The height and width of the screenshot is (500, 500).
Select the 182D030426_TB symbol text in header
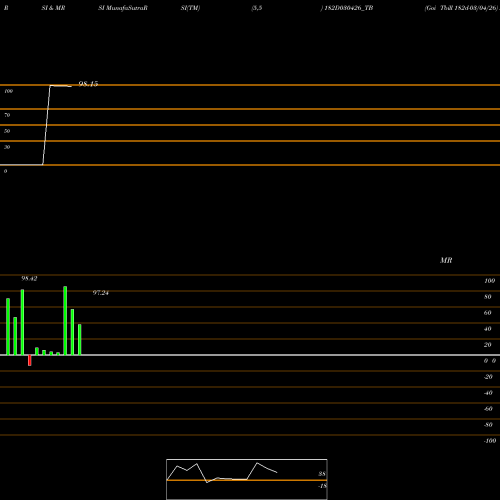(x=349, y=8)
